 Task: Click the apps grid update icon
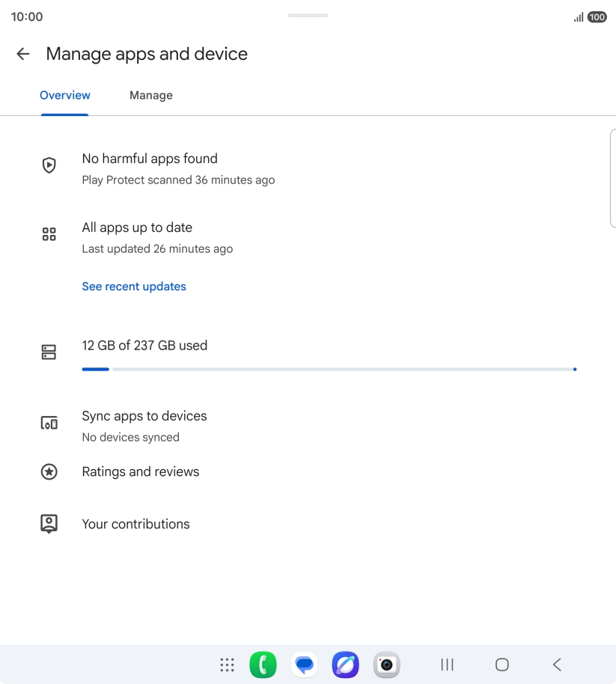49,234
